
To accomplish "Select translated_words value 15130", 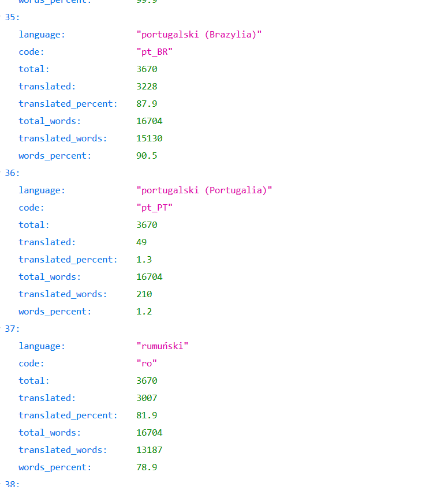I will coord(150,138).
